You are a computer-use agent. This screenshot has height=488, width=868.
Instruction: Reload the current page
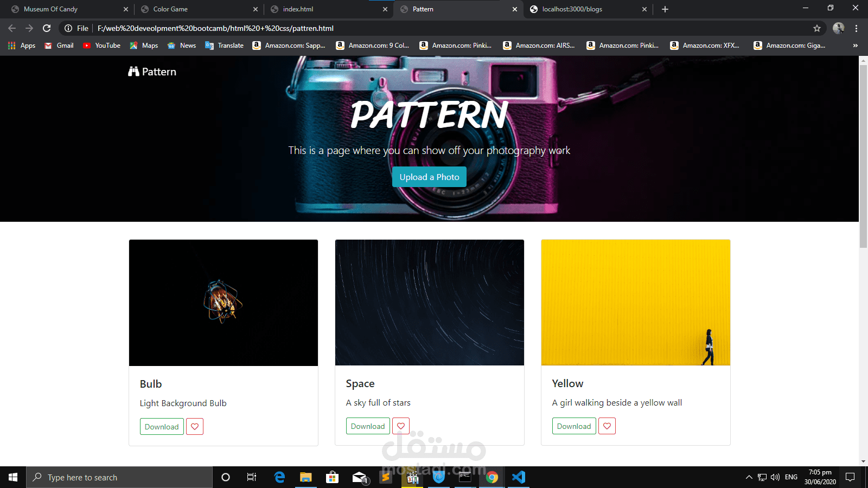click(x=47, y=28)
